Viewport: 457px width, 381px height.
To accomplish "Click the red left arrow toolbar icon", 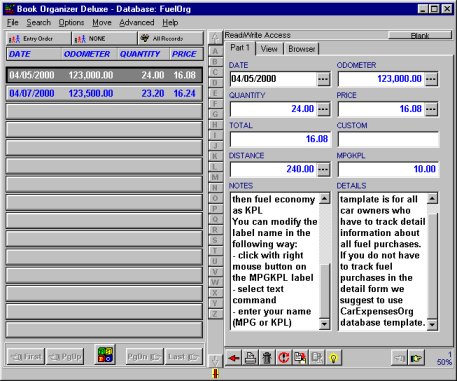I will (x=234, y=358).
